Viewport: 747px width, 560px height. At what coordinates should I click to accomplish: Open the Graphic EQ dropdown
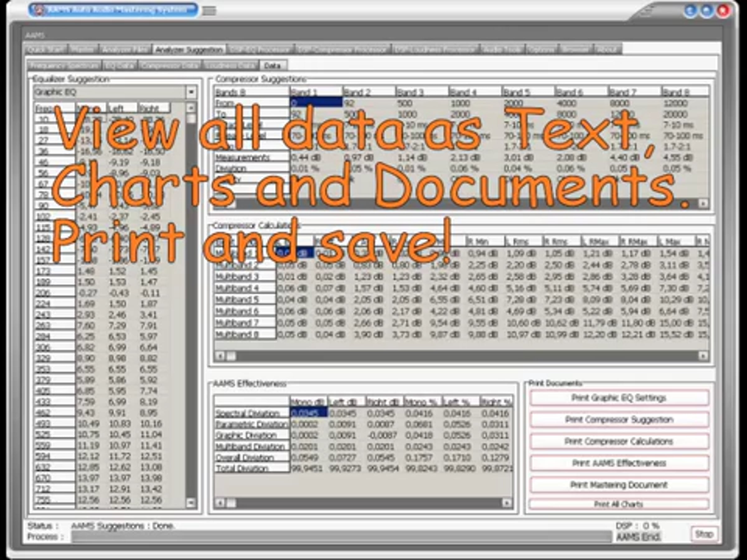[x=191, y=92]
